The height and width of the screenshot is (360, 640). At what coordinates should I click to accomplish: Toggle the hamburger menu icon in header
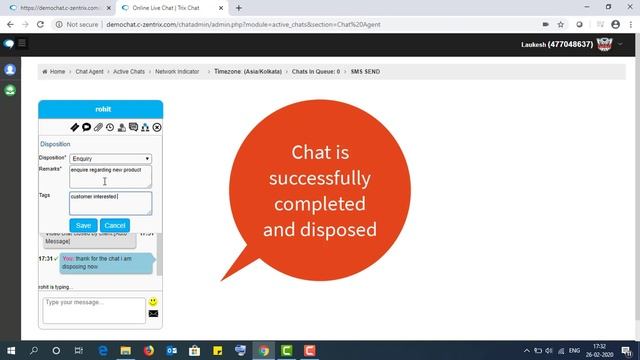click(22, 43)
